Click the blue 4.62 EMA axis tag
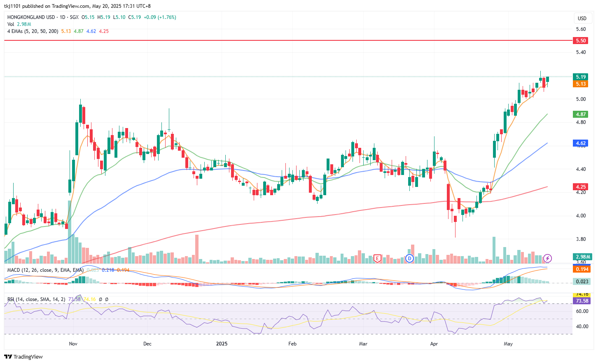 click(x=581, y=143)
